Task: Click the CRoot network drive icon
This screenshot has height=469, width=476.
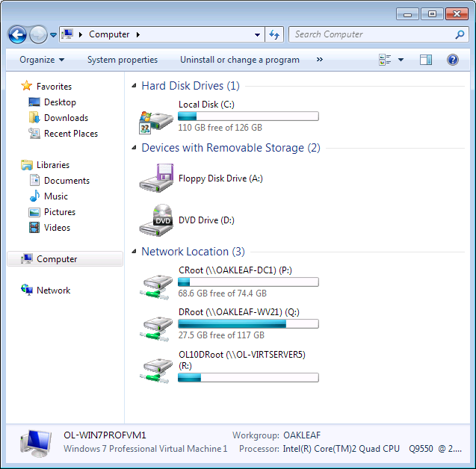Action: (156, 287)
